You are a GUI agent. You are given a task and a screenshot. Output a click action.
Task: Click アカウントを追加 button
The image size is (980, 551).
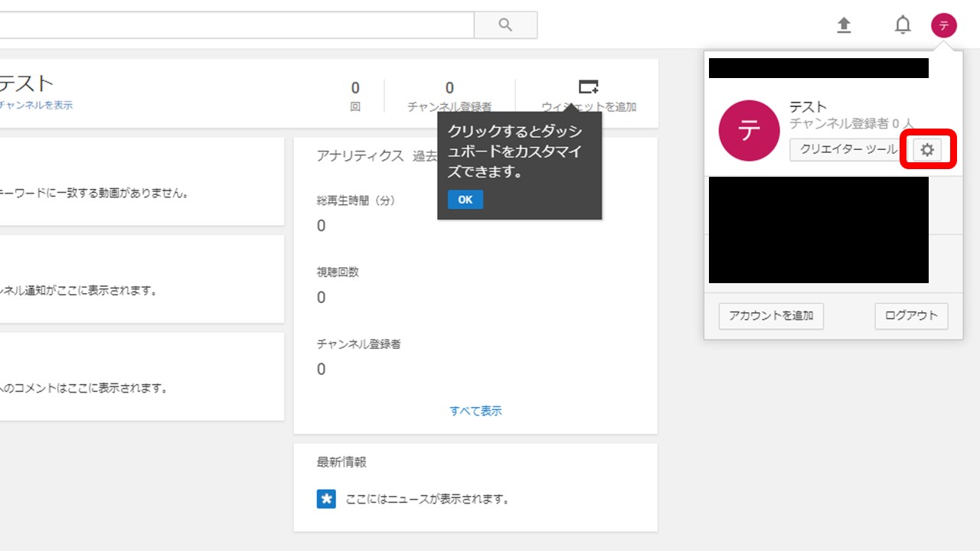click(x=771, y=315)
